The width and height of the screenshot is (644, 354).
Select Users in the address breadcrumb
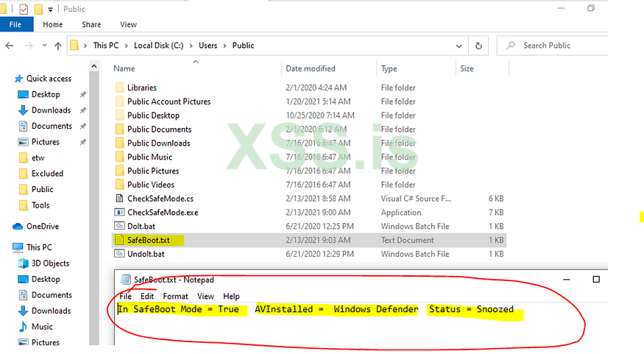(x=208, y=46)
